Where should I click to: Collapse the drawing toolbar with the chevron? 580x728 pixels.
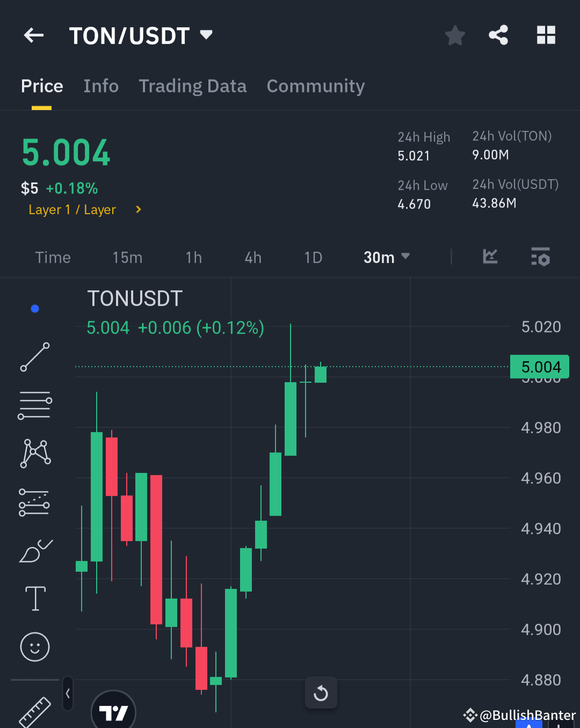coord(68,693)
